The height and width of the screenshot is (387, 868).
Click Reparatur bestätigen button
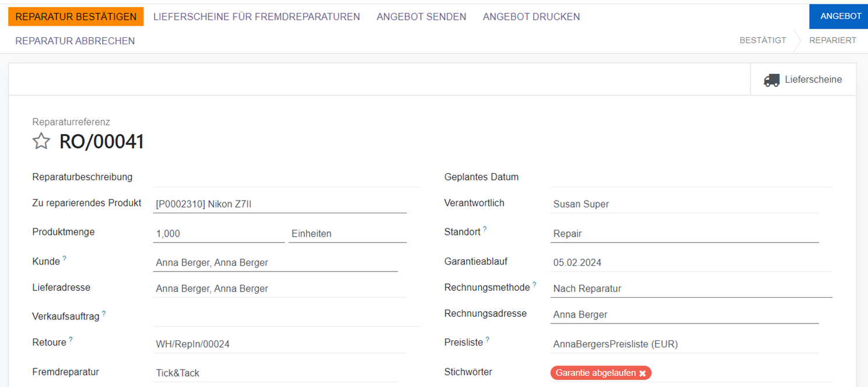pos(76,17)
